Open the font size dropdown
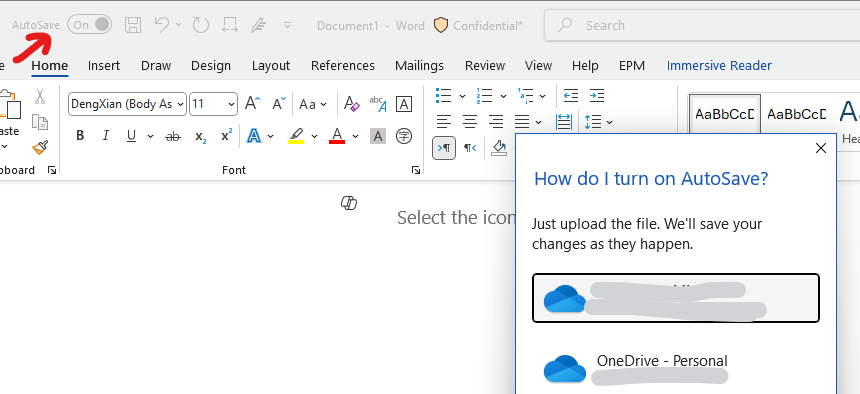 [x=231, y=104]
